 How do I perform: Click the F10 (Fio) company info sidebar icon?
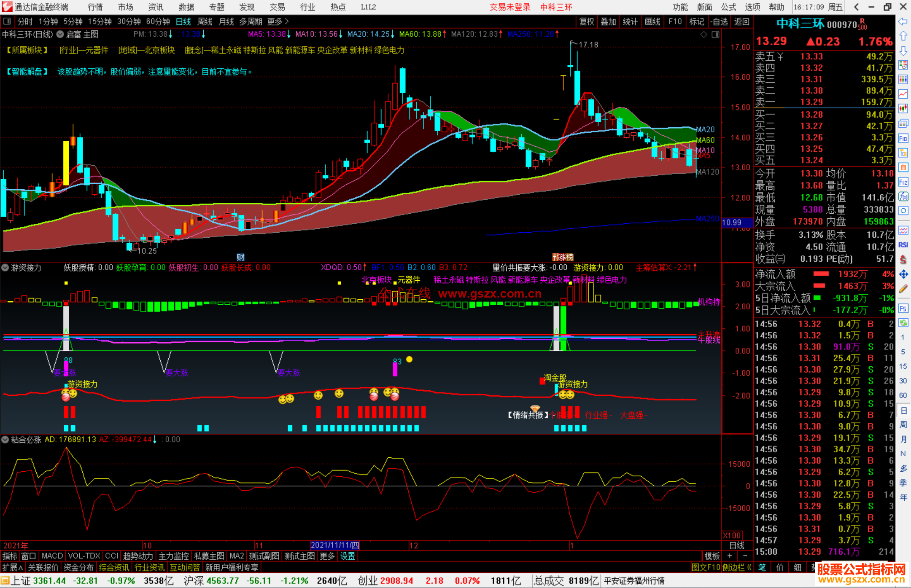(903, 138)
